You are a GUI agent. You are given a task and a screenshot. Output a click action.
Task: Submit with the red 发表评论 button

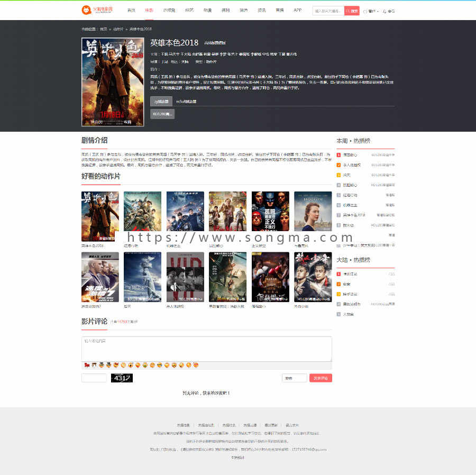point(321,378)
